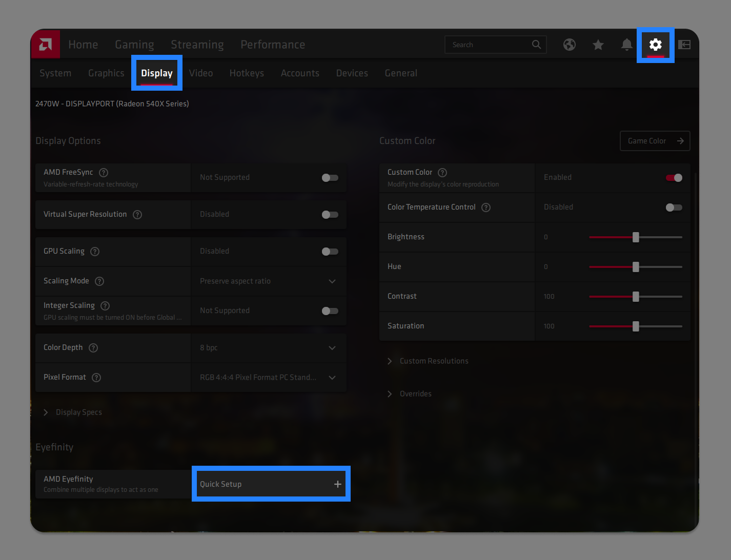The height and width of the screenshot is (560, 731).
Task: Open Accounts settings sub-tab
Action: coord(300,73)
